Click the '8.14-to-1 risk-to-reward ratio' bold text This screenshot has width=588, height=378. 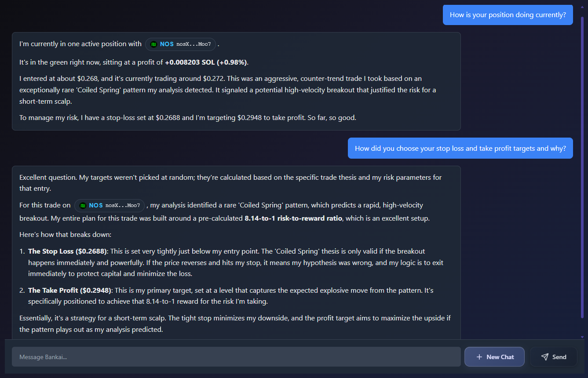click(294, 218)
